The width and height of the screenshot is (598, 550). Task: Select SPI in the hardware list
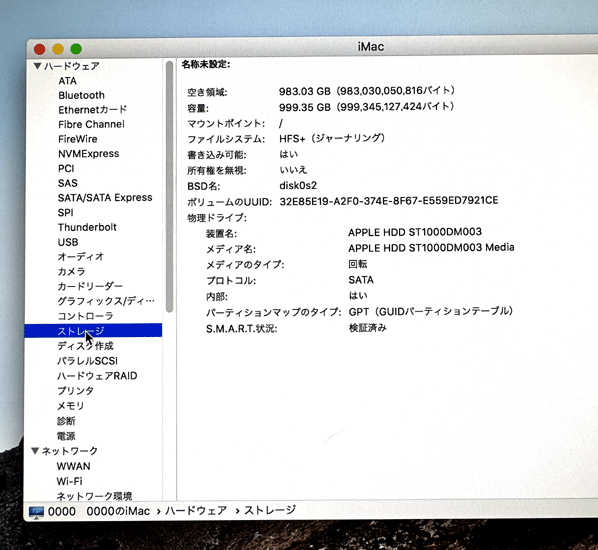coord(65,212)
